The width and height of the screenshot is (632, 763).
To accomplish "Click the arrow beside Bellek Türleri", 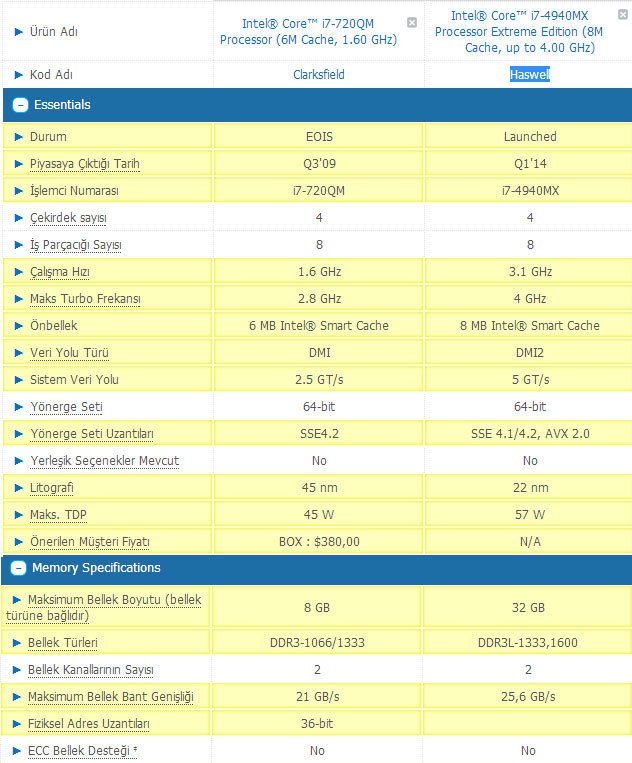I will (x=17, y=643).
